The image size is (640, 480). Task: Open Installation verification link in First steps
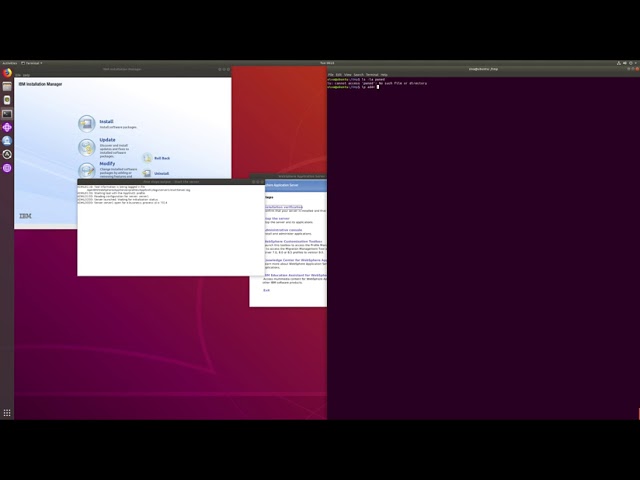(x=284, y=207)
